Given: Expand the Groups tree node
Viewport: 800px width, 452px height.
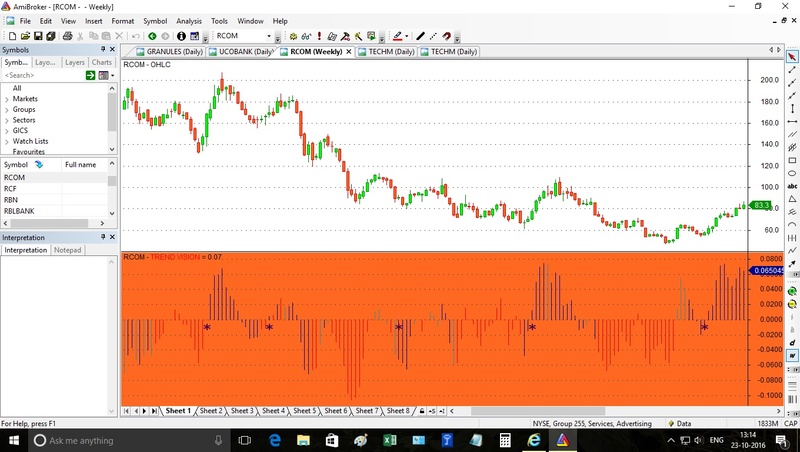Looking at the screenshot, I should [x=7, y=110].
